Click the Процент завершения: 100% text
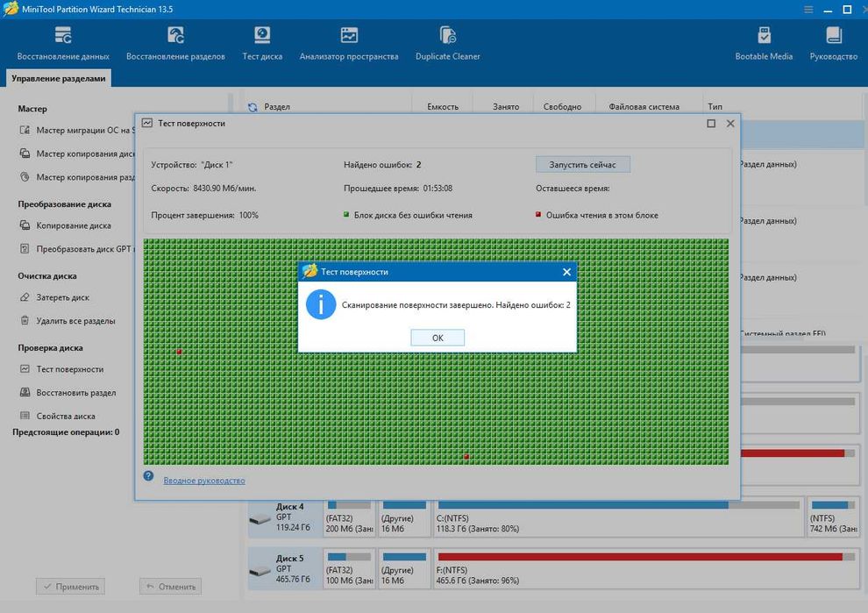868x613 pixels. pos(204,215)
